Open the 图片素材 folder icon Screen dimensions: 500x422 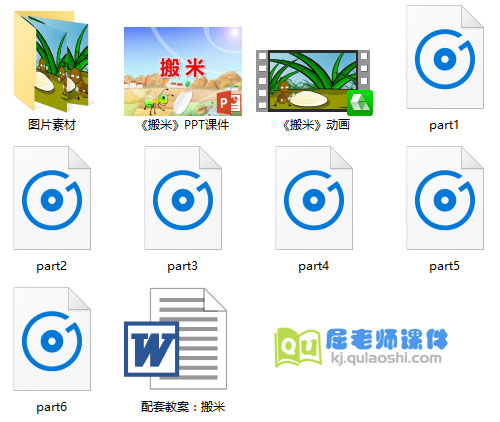coord(51,61)
